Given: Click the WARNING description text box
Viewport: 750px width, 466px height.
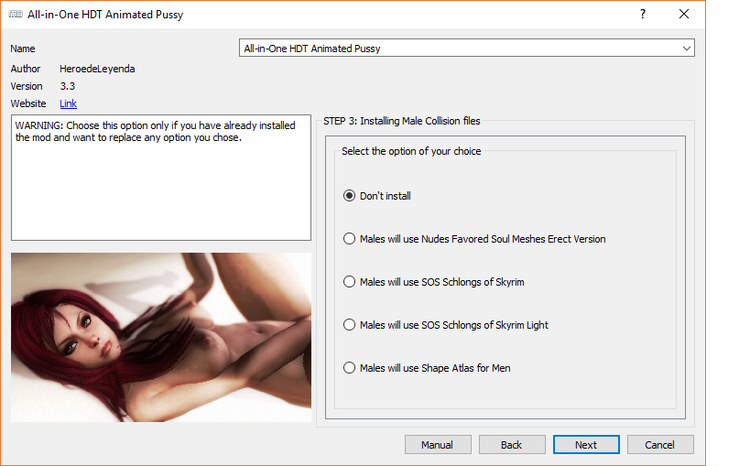Looking at the screenshot, I should click(x=161, y=177).
